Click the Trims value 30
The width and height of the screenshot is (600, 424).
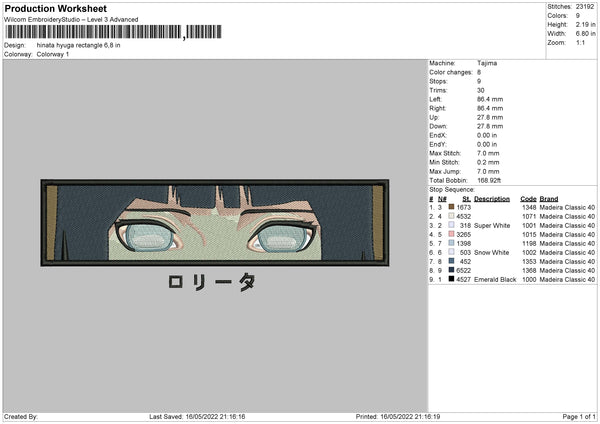coord(481,90)
